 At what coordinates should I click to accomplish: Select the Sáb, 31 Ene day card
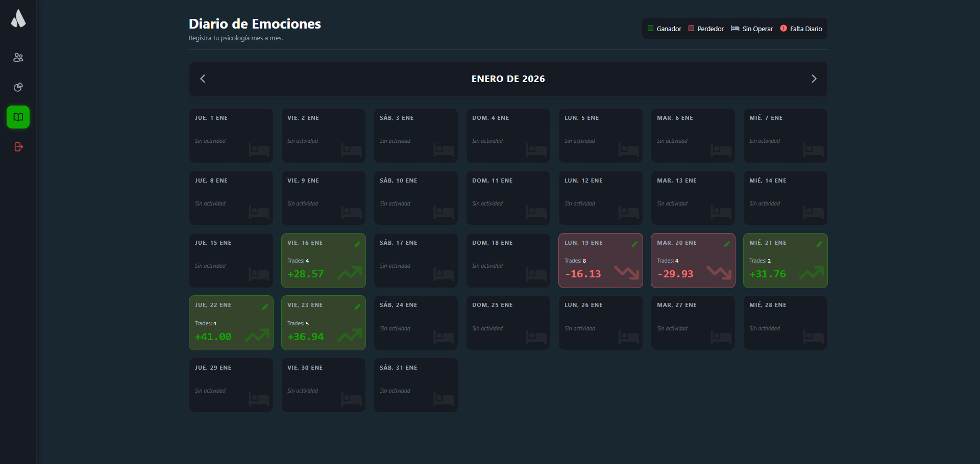pos(415,385)
